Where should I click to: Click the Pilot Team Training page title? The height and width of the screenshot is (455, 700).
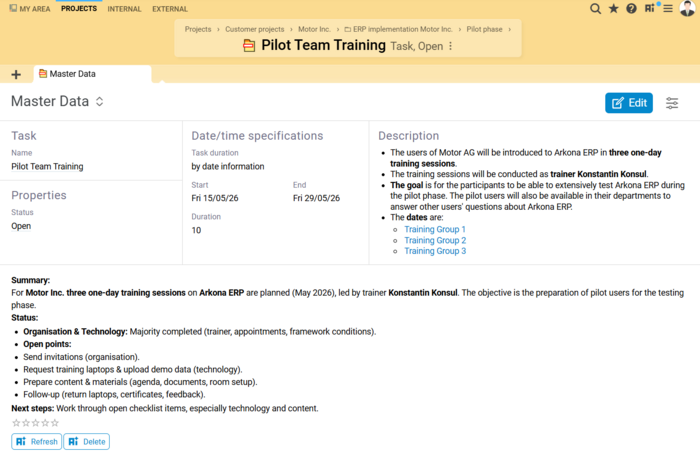click(323, 45)
